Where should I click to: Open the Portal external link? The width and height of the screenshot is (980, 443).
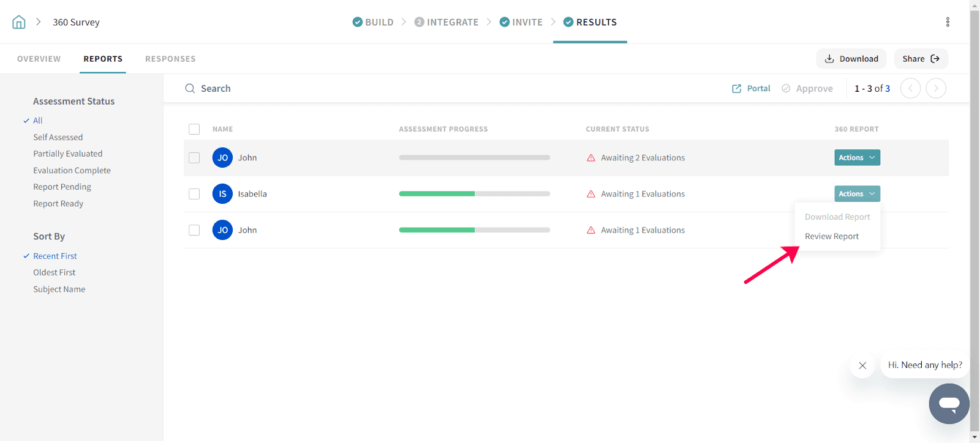(752, 89)
